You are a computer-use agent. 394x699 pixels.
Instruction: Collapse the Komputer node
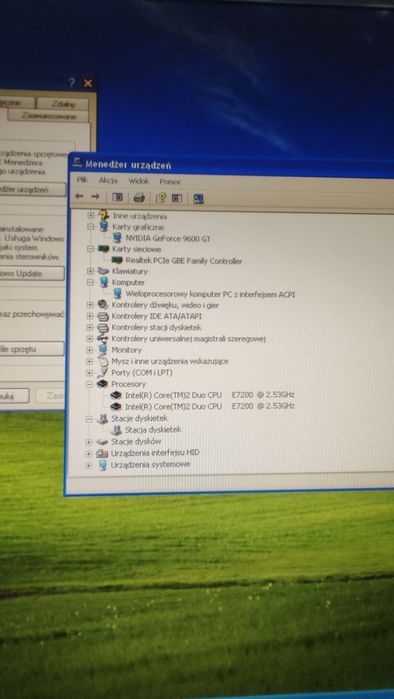point(90,282)
